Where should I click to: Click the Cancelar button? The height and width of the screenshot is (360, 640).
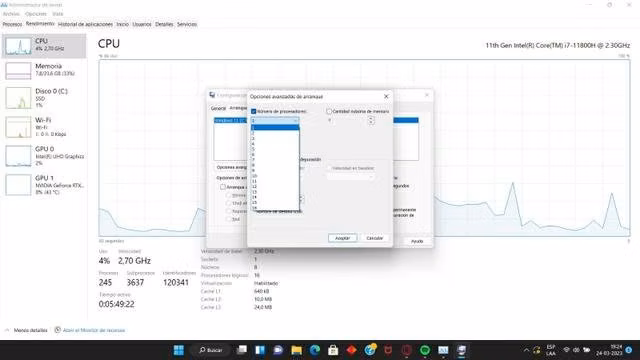[374, 238]
